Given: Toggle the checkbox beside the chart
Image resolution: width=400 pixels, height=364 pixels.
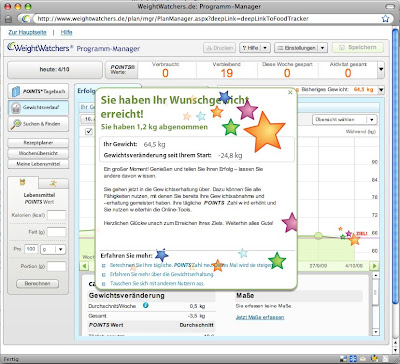Looking at the screenshot, I should [89, 131].
